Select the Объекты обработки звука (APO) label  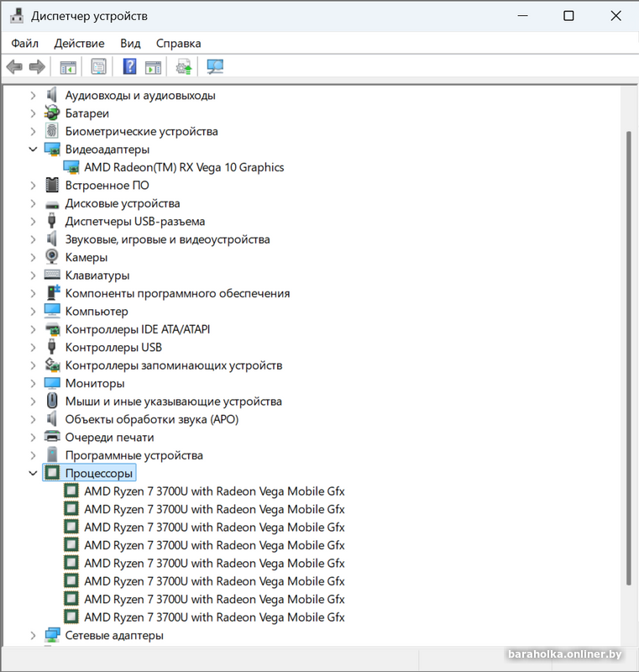[x=152, y=419]
